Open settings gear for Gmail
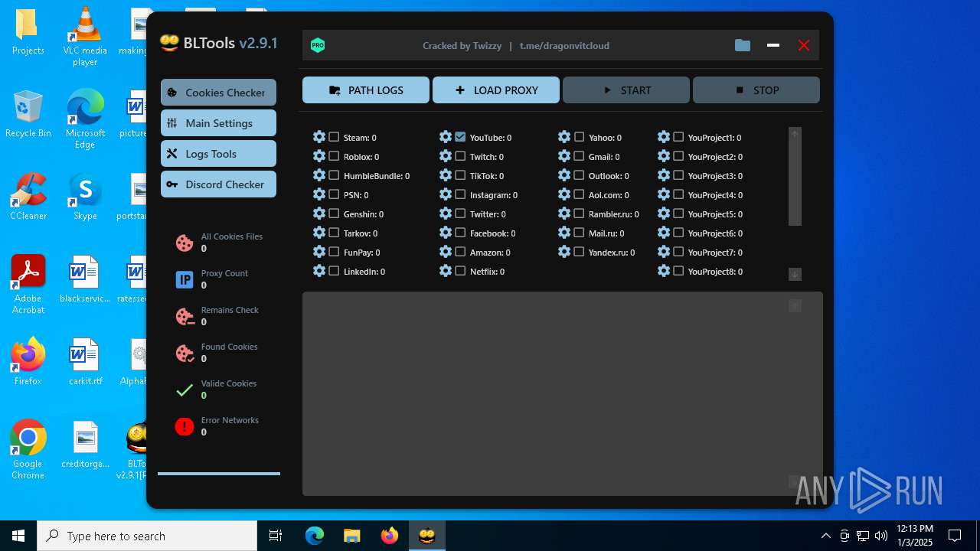Screen dimensions: 980x551 point(564,156)
